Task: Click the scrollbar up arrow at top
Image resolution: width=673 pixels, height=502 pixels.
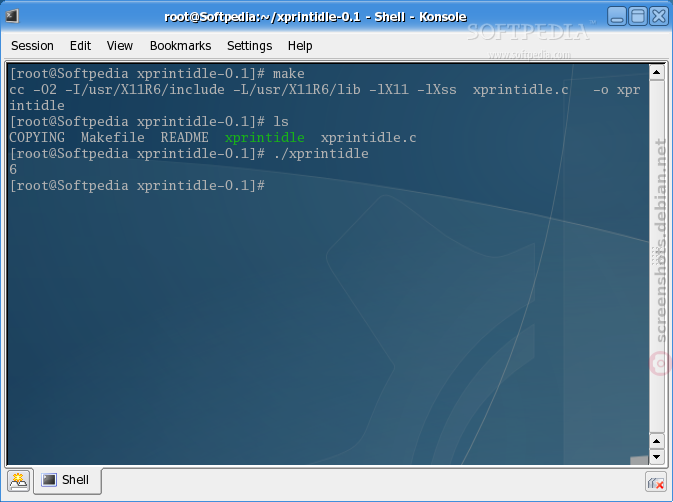Action: click(x=656, y=72)
